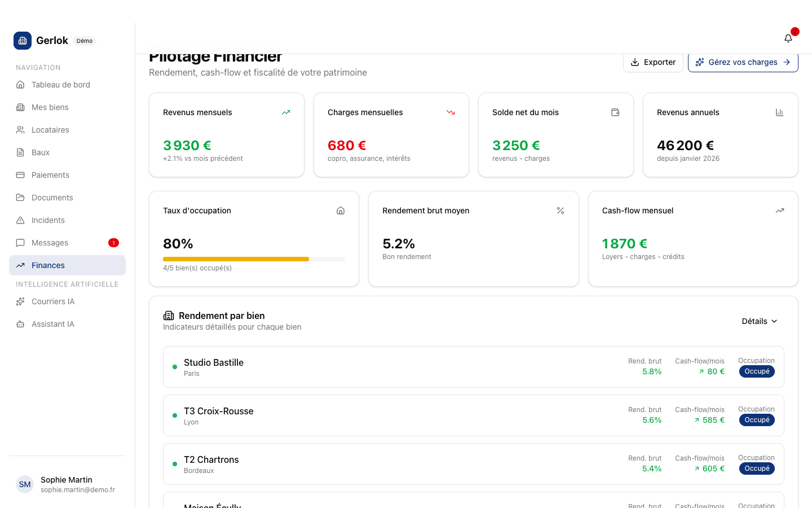
Task: Click the red downtrend icon in Charges mensuelles
Action: pos(451,112)
